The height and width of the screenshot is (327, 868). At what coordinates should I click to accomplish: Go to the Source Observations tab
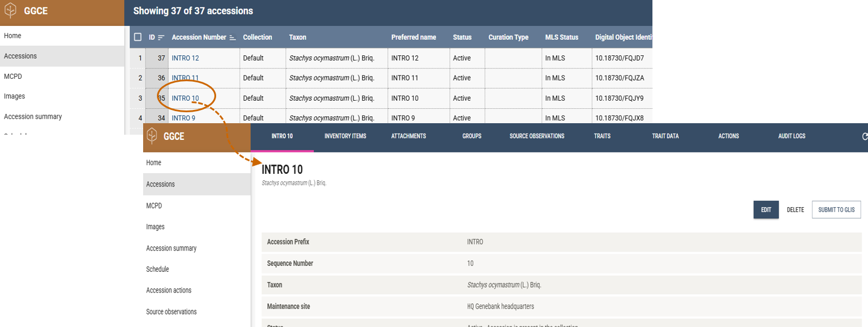536,136
